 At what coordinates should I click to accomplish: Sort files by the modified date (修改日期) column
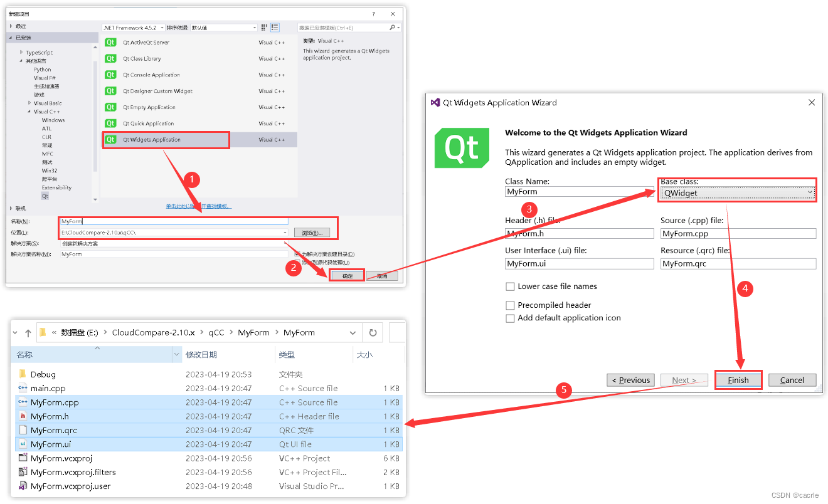(x=201, y=355)
